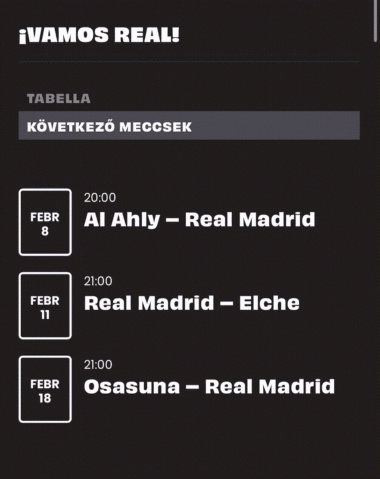Click the word Osasuna in the fixture

point(132,387)
